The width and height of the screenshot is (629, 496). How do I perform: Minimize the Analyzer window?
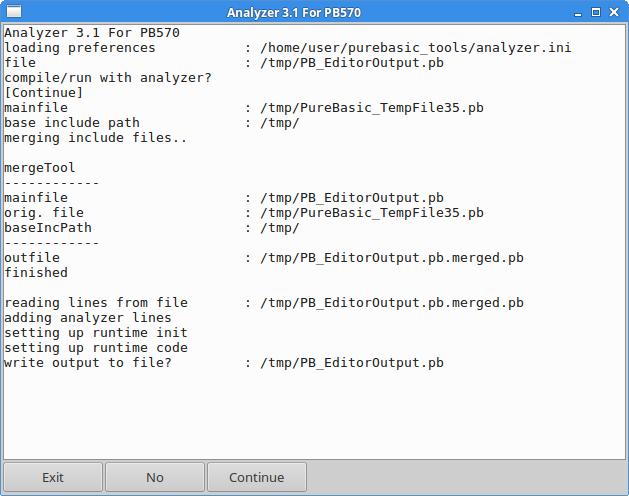pos(577,12)
